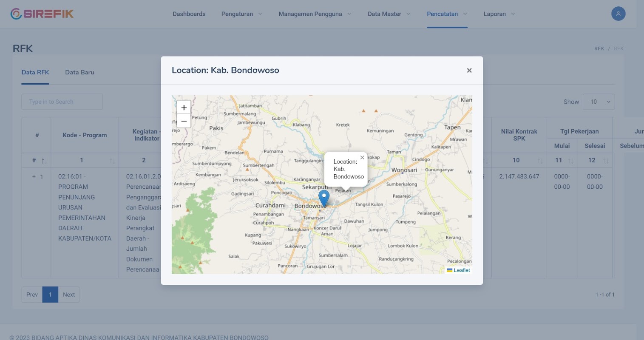Click the Selesai sub-column header

pos(595,146)
